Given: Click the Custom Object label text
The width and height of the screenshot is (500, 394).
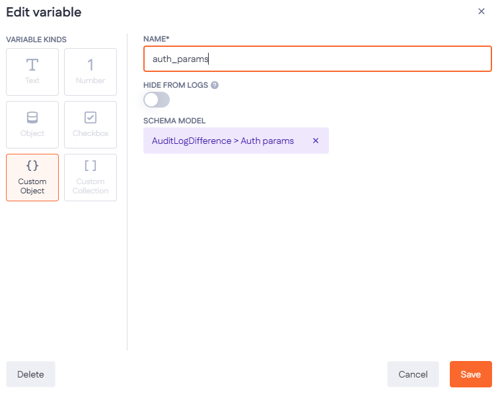Looking at the screenshot, I should 32,186.
